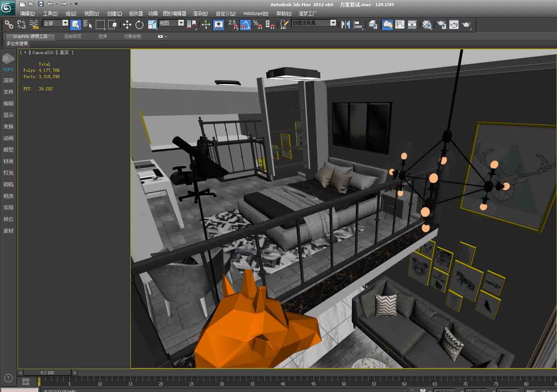Screen dimensions: 557x392
Task: Activate the Select and Move tool
Action: tap(127, 25)
